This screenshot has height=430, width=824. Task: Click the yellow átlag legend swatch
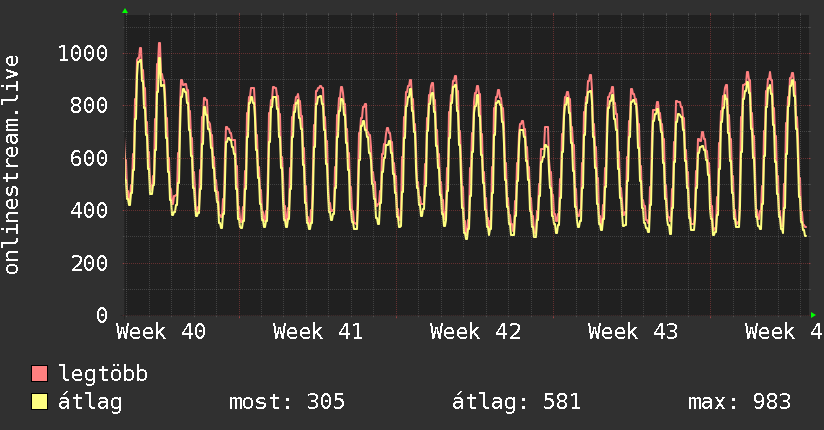[39, 402]
